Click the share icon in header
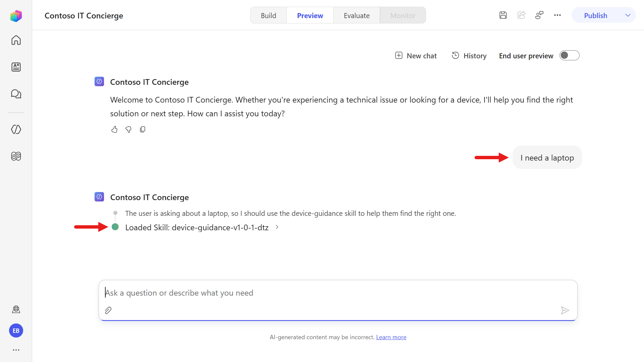Screen dimensions: 644x362 [521, 15]
